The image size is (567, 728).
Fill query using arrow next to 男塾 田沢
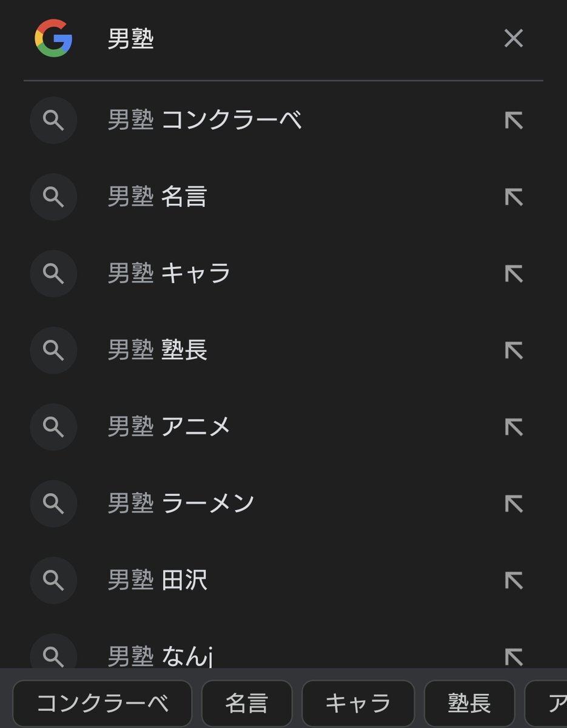514,581
